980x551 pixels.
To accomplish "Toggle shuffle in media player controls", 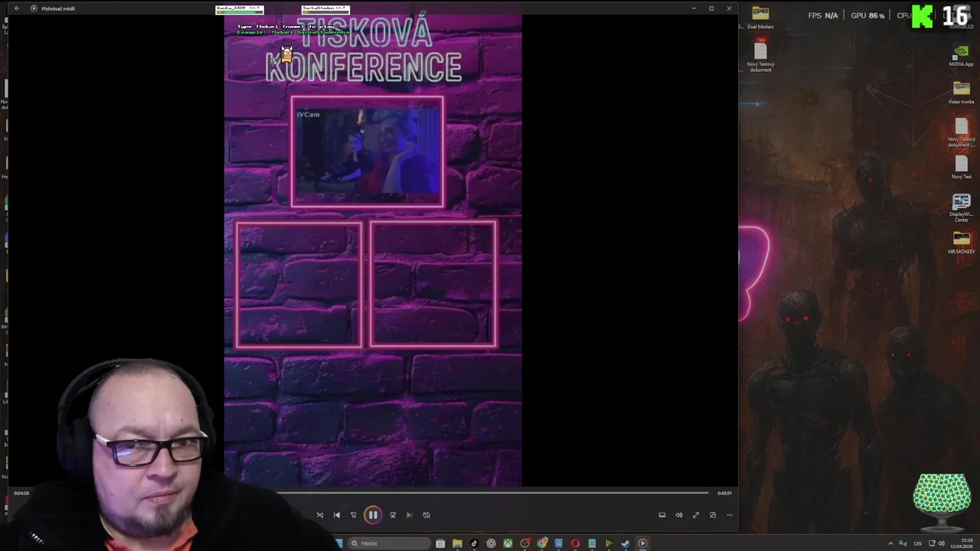I will tap(320, 515).
